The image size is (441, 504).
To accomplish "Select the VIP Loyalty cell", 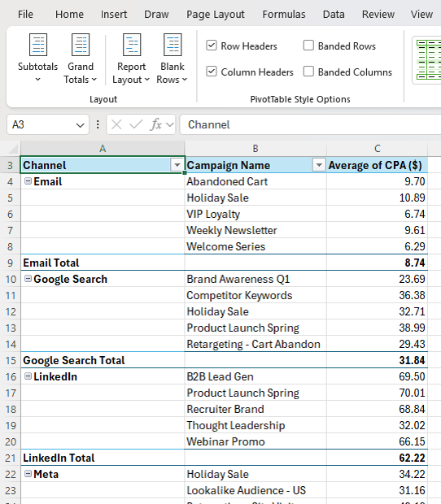I will (x=255, y=214).
